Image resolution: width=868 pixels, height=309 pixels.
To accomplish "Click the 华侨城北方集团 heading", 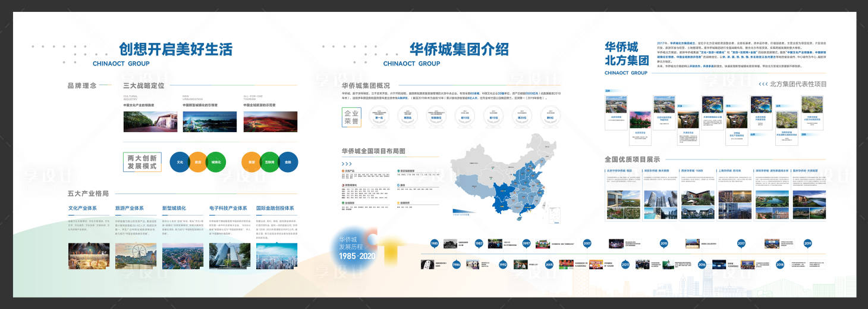I will [626, 54].
